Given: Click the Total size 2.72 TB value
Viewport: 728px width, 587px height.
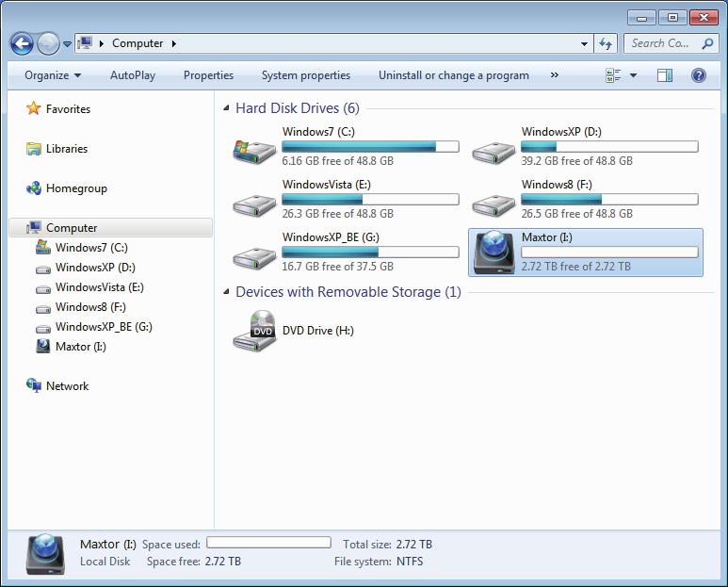Looking at the screenshot, I should click(x=413, y=545).
